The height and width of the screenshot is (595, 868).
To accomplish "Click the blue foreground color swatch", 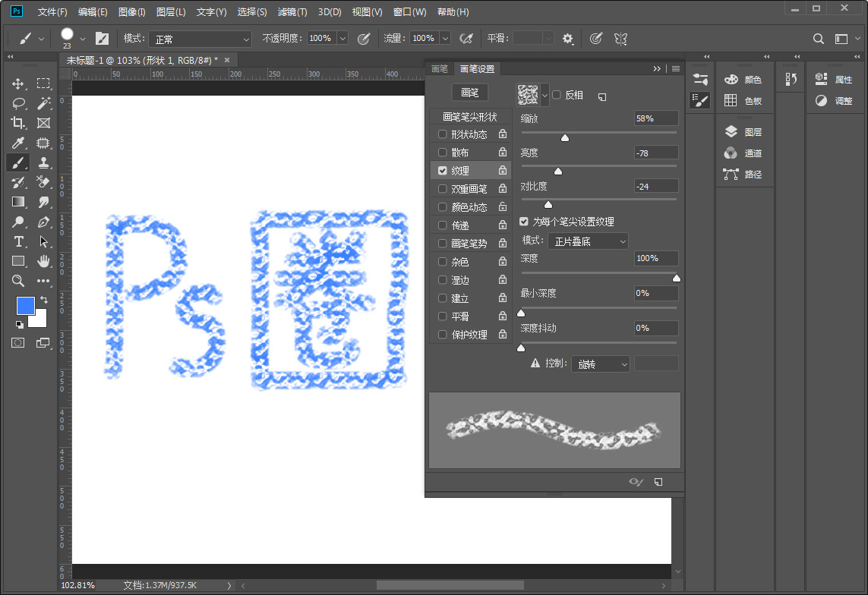I will point(26,306).
